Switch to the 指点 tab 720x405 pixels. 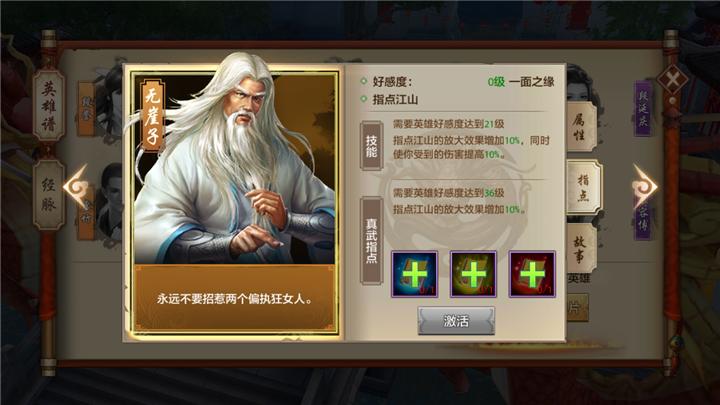point(584,187)
